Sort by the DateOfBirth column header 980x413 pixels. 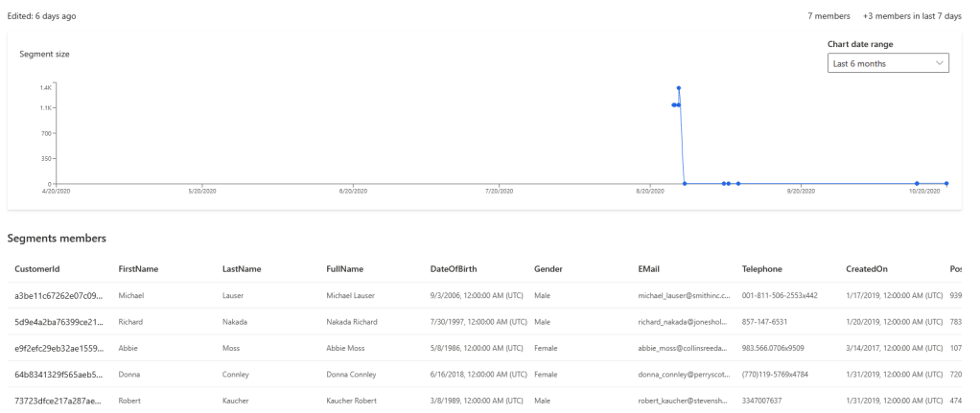click(455, 269)
